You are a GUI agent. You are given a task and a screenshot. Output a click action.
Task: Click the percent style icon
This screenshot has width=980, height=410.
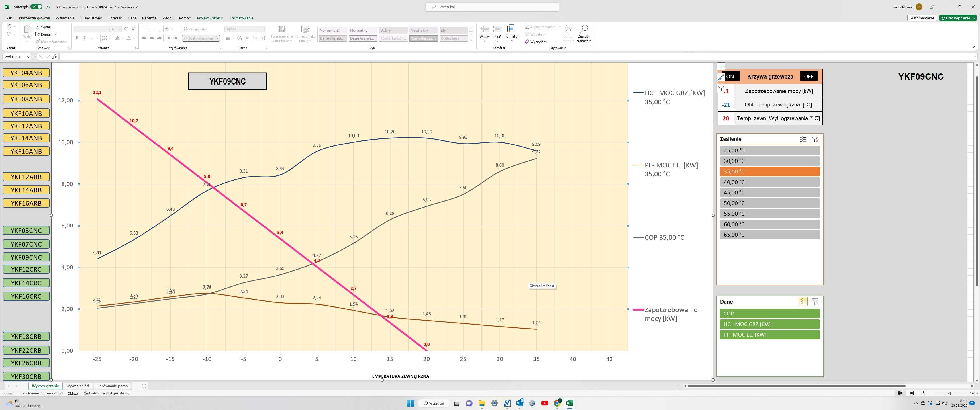point(239,38)
